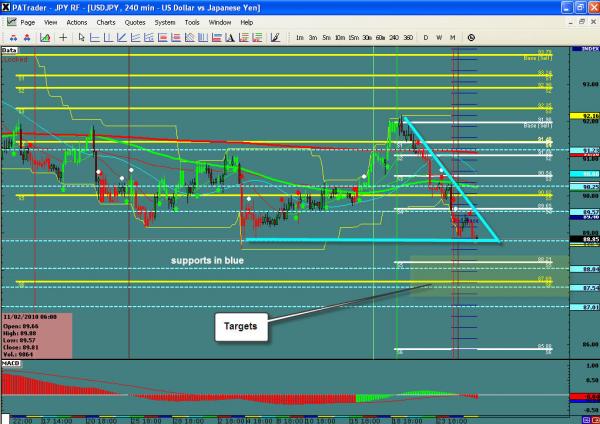Click the PATrader application icon in title bar
Viewport: 600px width, 424px height.
click(x=7, y=6)
